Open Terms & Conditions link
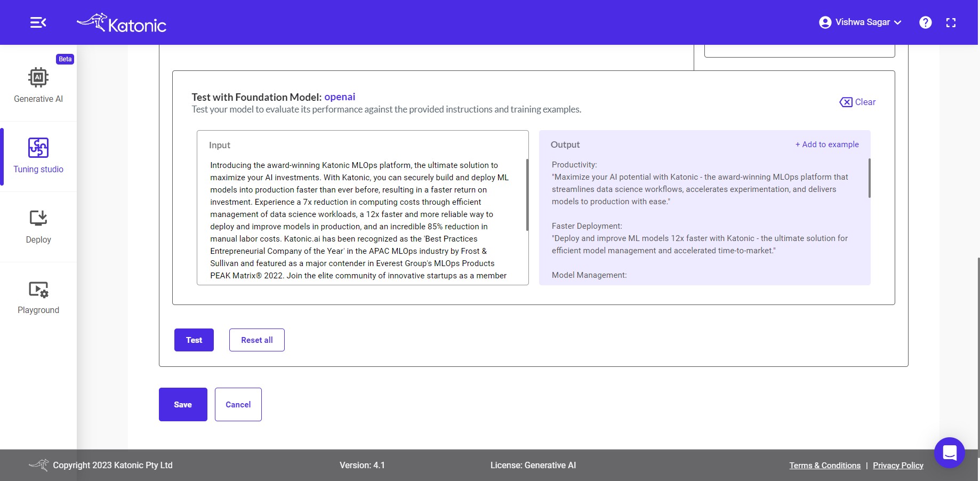980x481 pixels. point(825,466)
